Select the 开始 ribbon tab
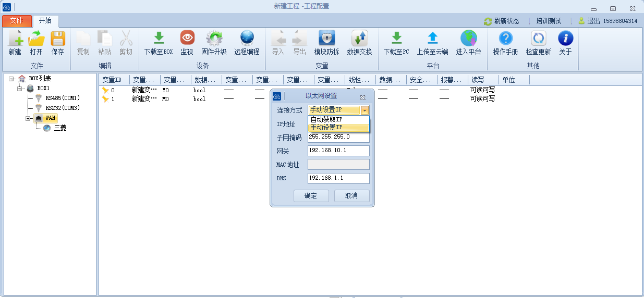644x298 pixels. 45,21
